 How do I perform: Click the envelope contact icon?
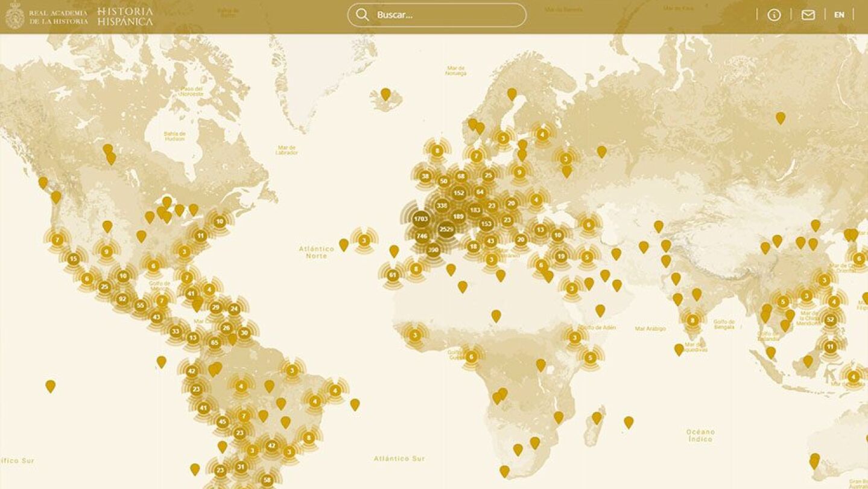tap(808, 15)
